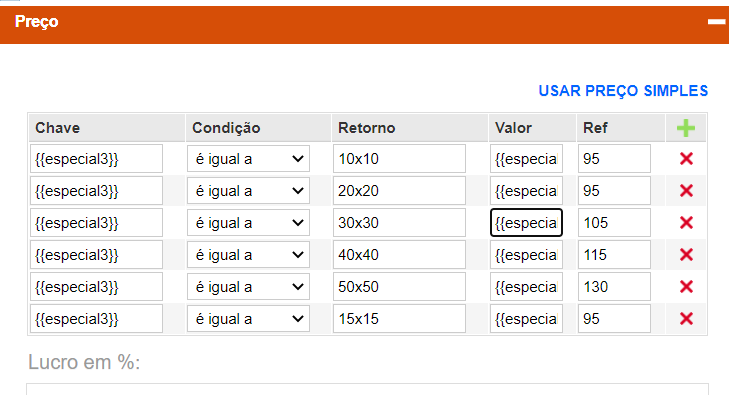Select the Chave field in first row
This screenshot has height=395, width=729.
pos(96,159)
